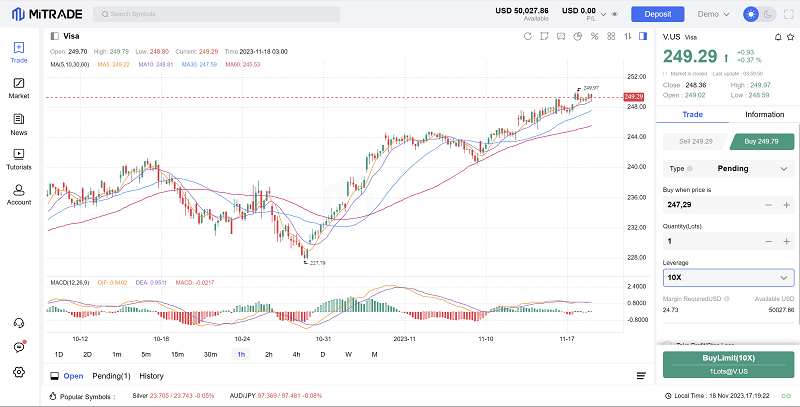Image resolution: width=800 pixels, height=407 pixels.
Task: Enter fullscreen mode via expand icon
Action: point(644,37)
